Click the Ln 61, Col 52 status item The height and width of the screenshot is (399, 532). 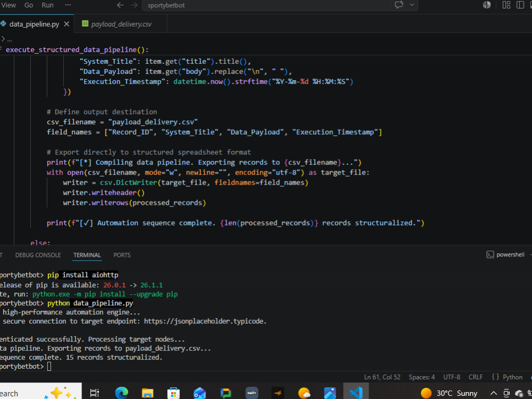[x=382, y=377]
